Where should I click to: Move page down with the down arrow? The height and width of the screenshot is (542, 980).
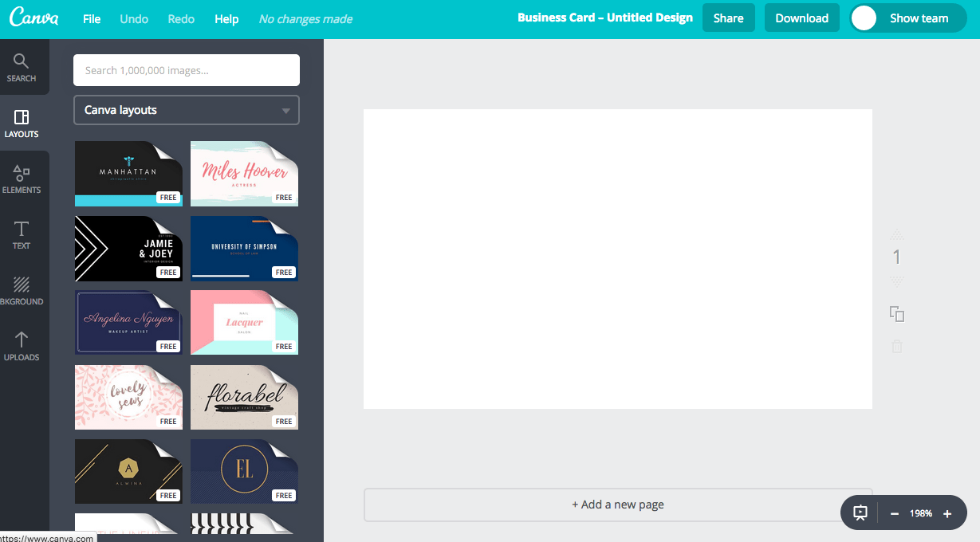897,281
